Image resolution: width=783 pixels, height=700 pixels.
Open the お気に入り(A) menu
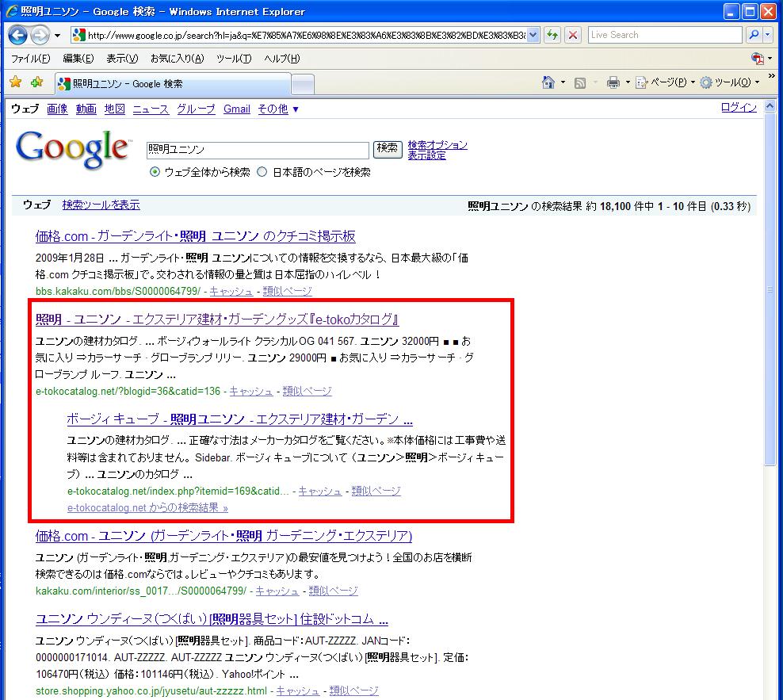(x=177, y=59)
